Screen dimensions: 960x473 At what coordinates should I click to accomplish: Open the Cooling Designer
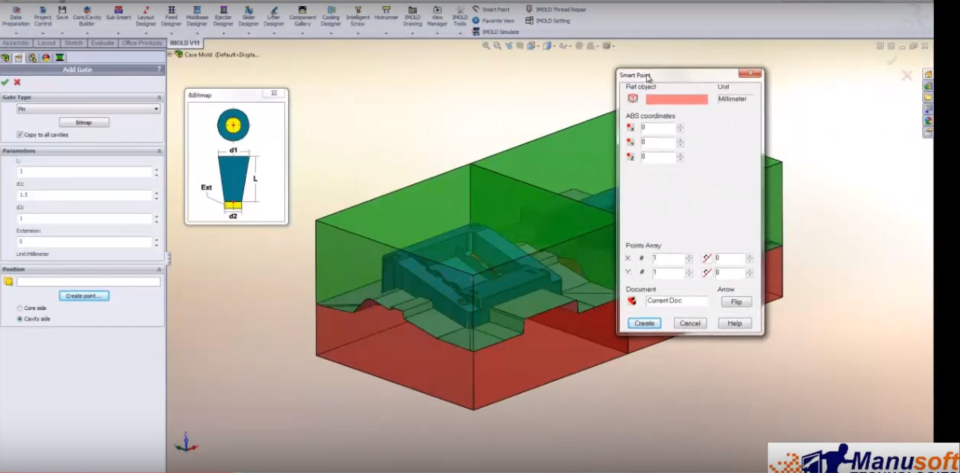(331, 17)
